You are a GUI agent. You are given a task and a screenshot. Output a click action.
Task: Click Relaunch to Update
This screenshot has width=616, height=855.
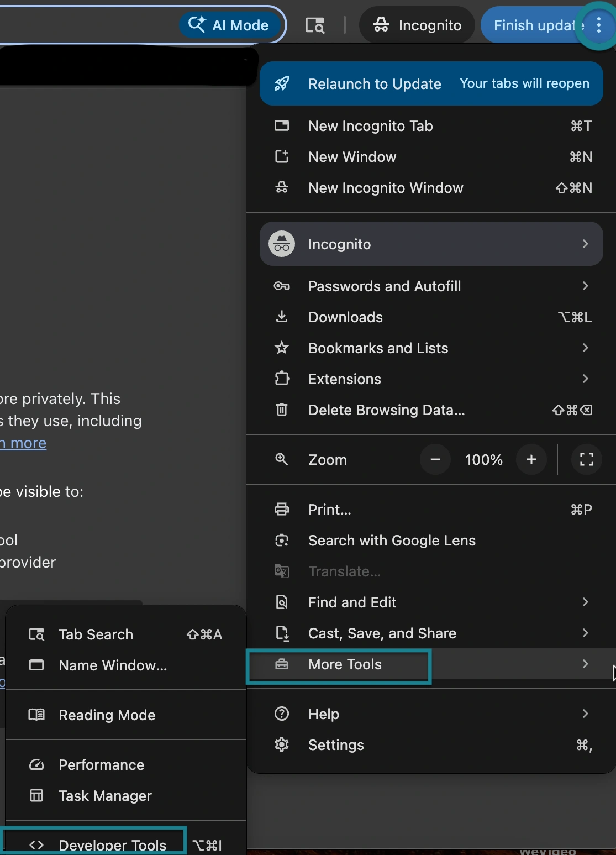click(x=431, y=83)
